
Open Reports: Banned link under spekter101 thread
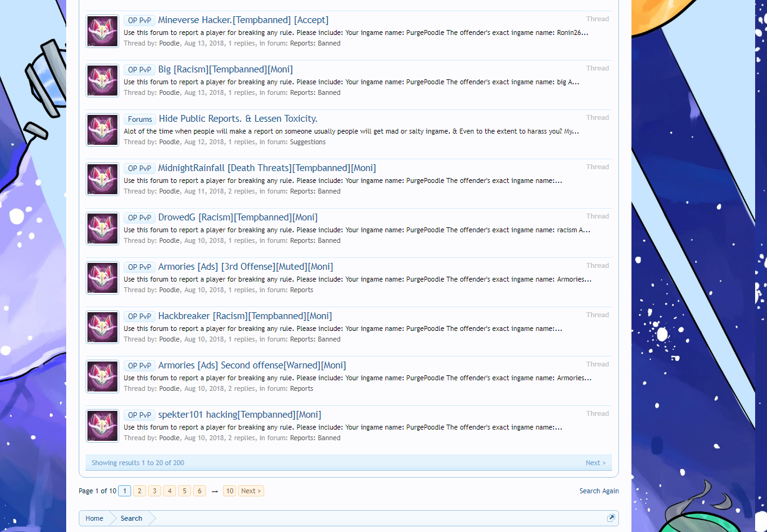[315, 438]
